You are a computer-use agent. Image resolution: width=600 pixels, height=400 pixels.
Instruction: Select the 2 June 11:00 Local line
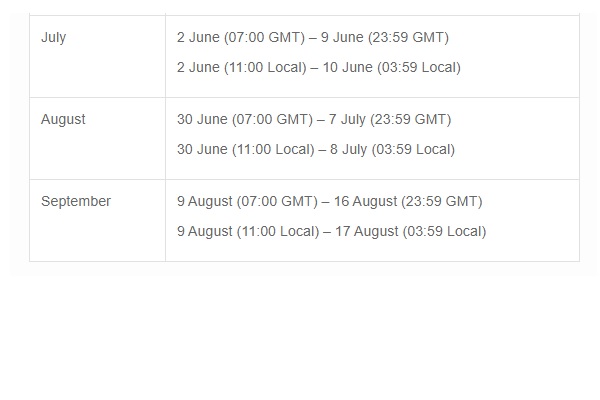(319, 67)
